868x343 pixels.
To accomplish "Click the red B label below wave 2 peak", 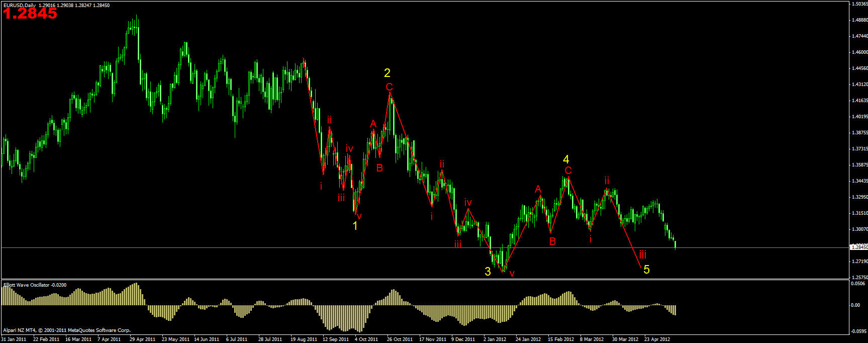I will point(379,168).
